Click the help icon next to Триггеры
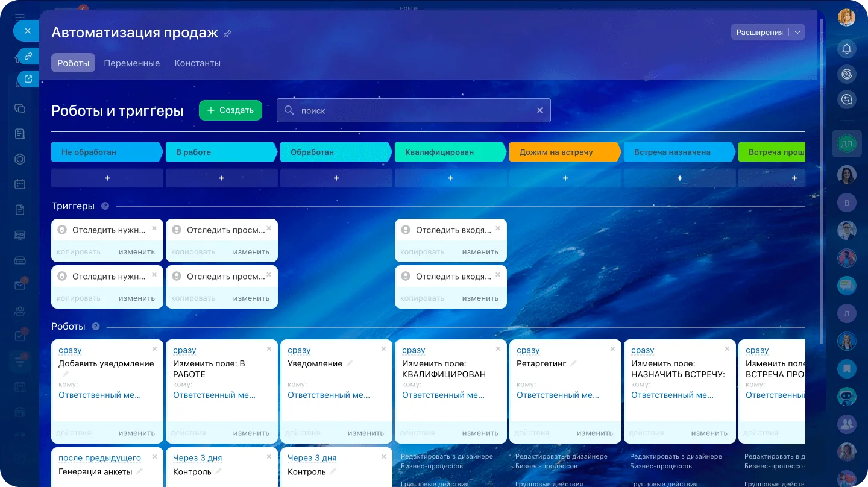Screen dimensions: 868x487 105,206
